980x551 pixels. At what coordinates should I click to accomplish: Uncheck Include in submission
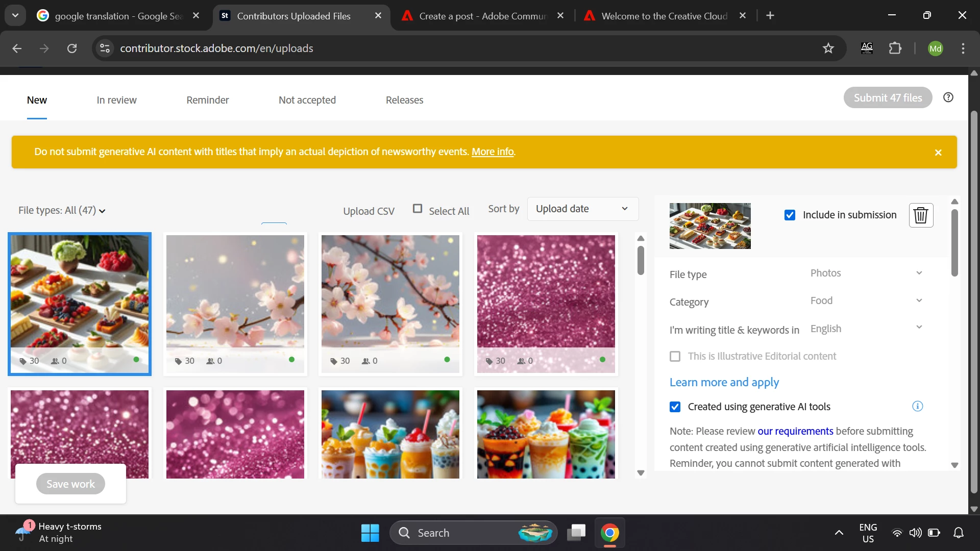coord(790,215)
